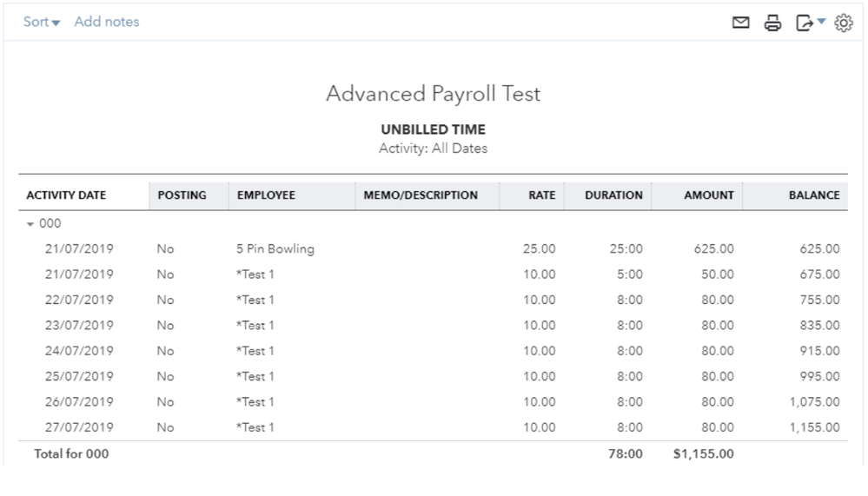Viewport: 868px width, 496px height.
Task: Print the report using printer icon
Action: [x=772, y=23]
